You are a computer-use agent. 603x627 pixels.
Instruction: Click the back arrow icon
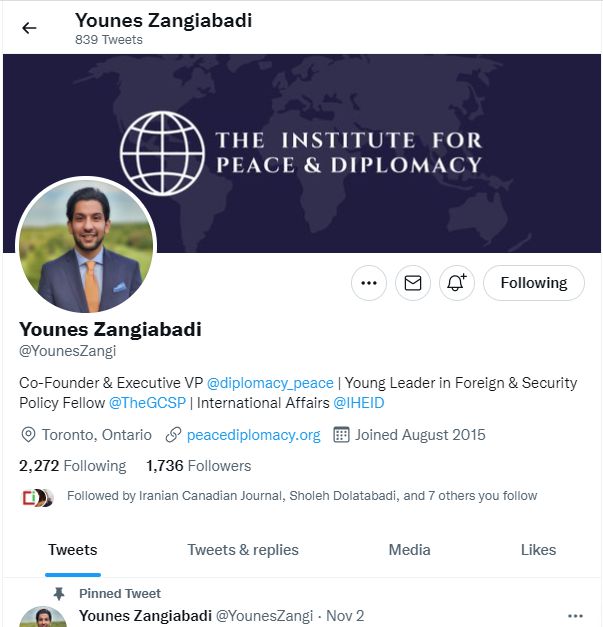tap(29, 28)
